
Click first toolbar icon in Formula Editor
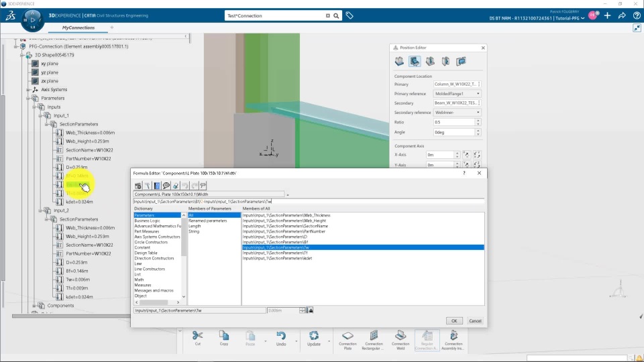(x=138, y=186)
